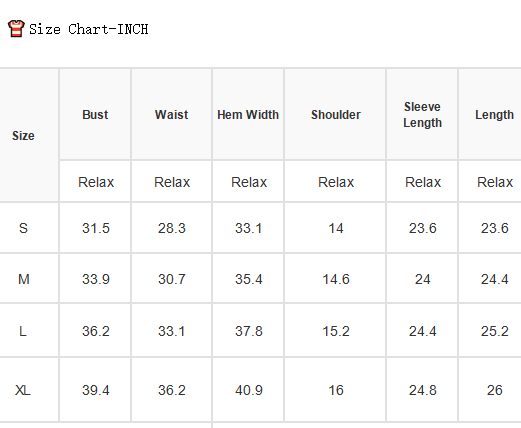The image size is (521, 428).
Task: Click the Size Chart-INCH heading text
Action: tap(89, 29)
